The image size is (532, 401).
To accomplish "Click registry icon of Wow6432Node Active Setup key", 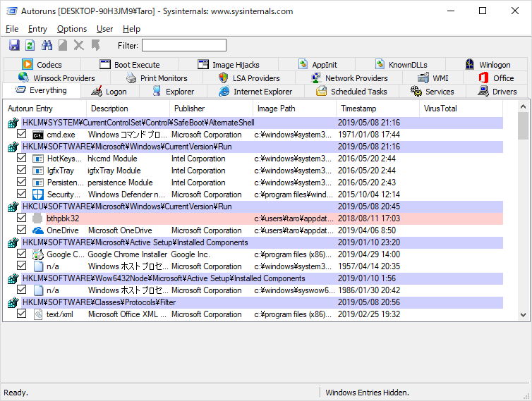I will click(13, 278).
